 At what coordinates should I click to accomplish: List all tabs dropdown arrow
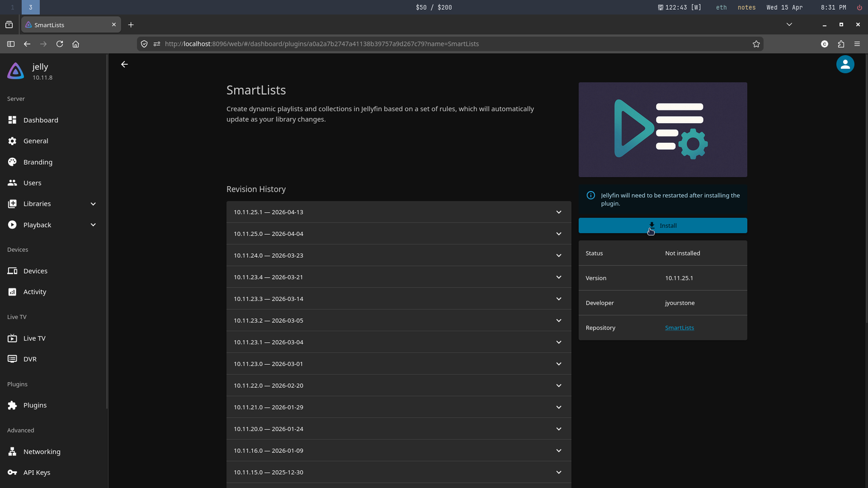coord(789,25)
